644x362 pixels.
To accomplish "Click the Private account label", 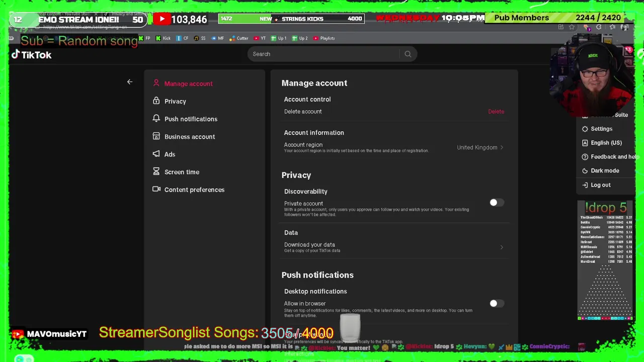I will click(303, 204).
